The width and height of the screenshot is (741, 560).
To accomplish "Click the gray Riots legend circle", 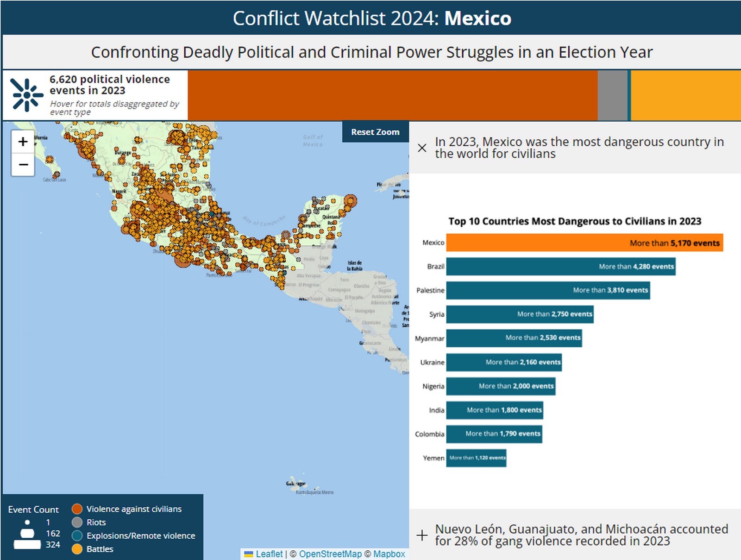I will tap(77, 523).
